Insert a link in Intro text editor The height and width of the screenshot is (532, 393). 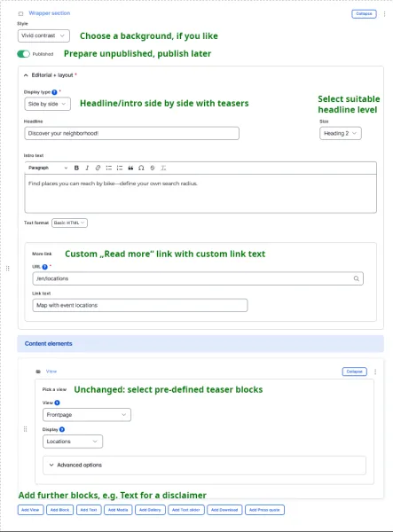pos(98,168)
